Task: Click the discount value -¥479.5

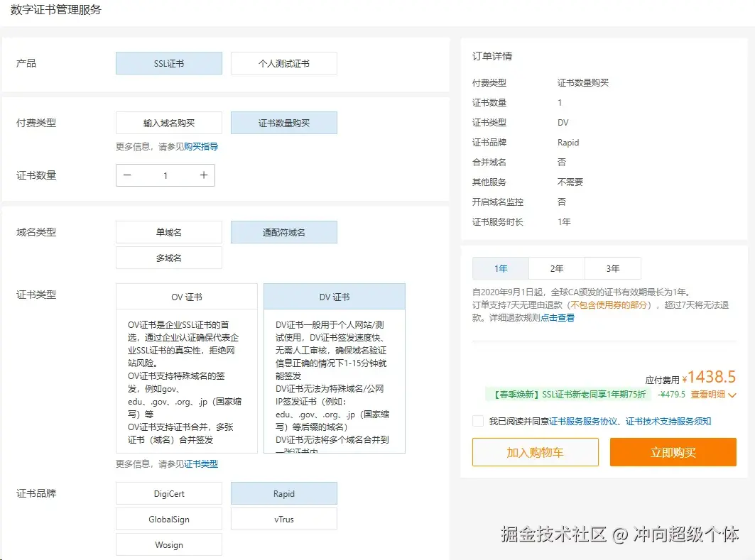Action: point(671,395)
